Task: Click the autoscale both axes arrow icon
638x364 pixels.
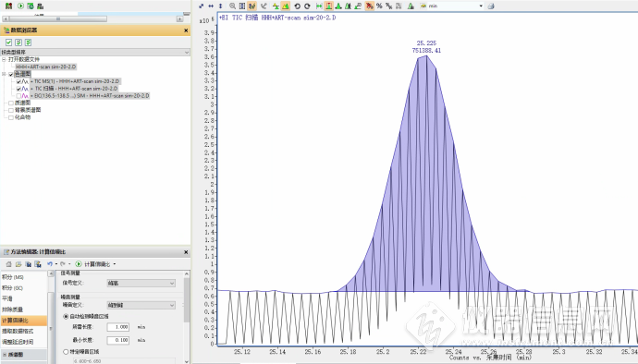Action: coord(201,6)
